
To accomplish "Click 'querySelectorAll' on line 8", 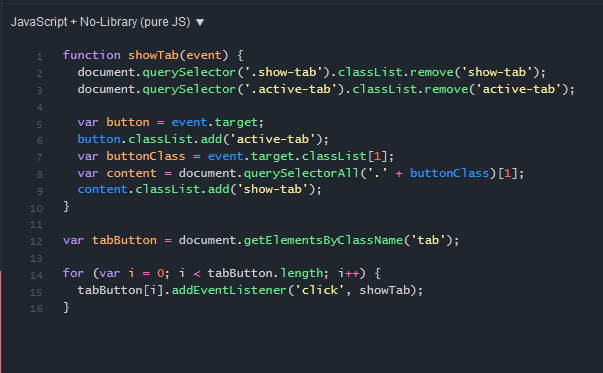I will pos(301,173).
